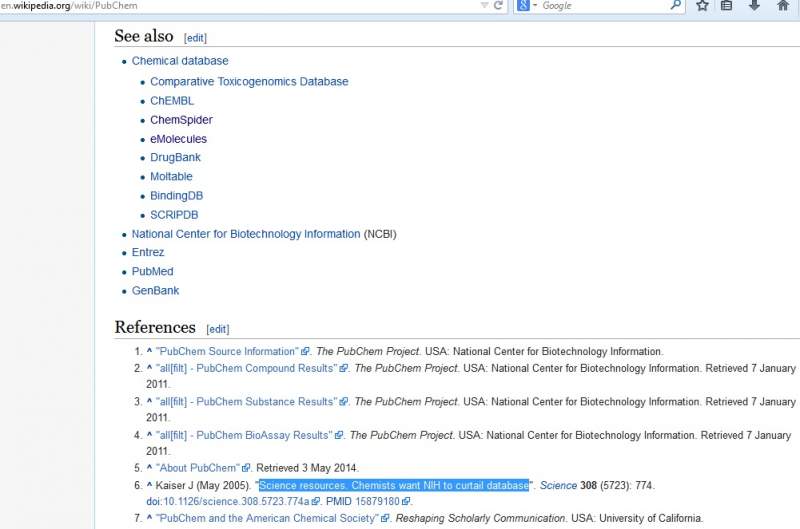Open the PMID 15879180 number link
Image resolution: width=800 pixels, height=529 pixels.
click(377, 502)
